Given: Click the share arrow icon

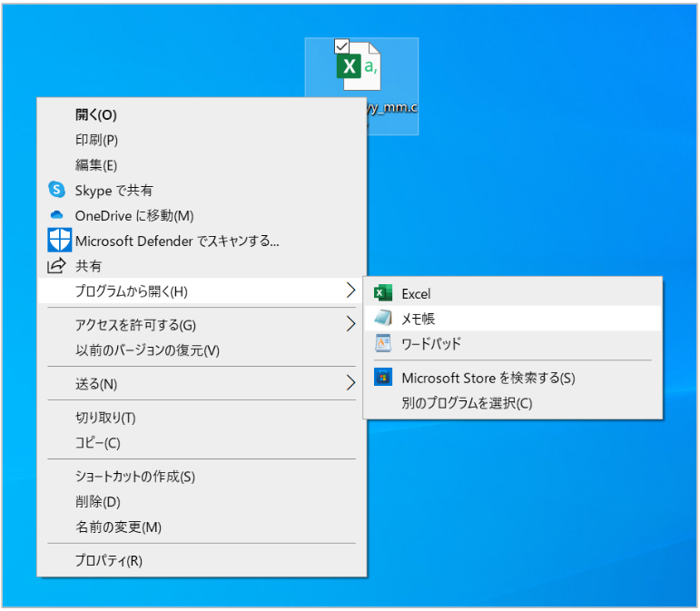Looking at the screenshot, I should pos(57,266).
